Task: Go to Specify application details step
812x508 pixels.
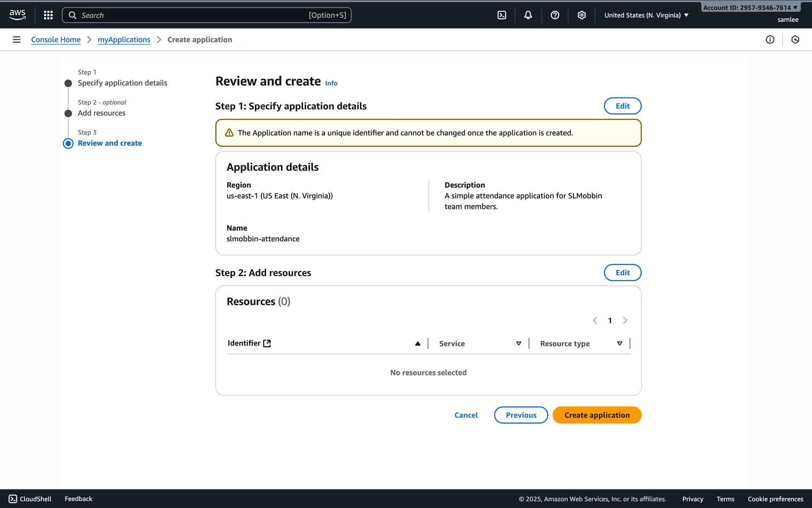Action: tap(122, 83)
